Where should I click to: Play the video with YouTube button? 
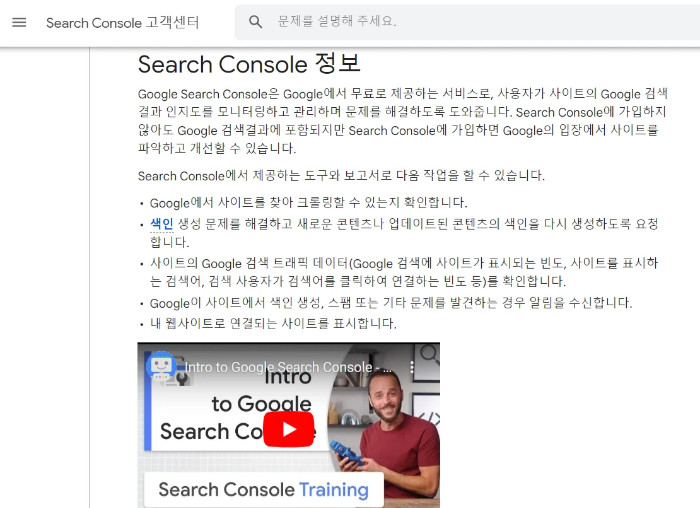[289, 429]
